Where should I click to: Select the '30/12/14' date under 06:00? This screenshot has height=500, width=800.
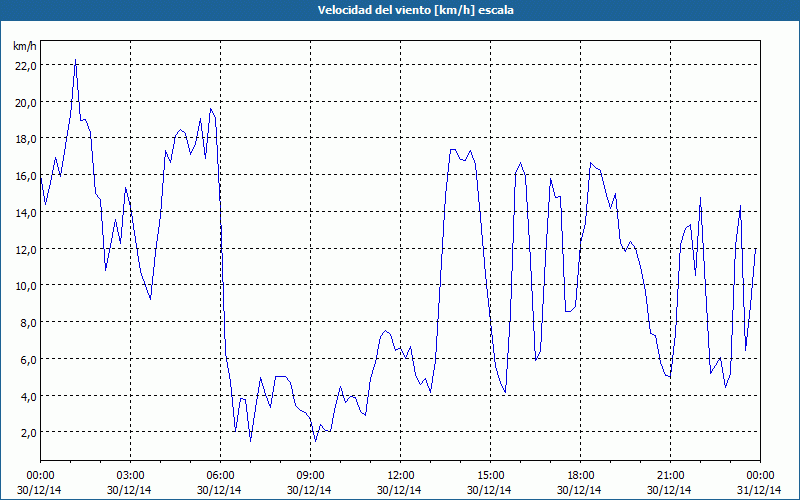click(219, 490)
